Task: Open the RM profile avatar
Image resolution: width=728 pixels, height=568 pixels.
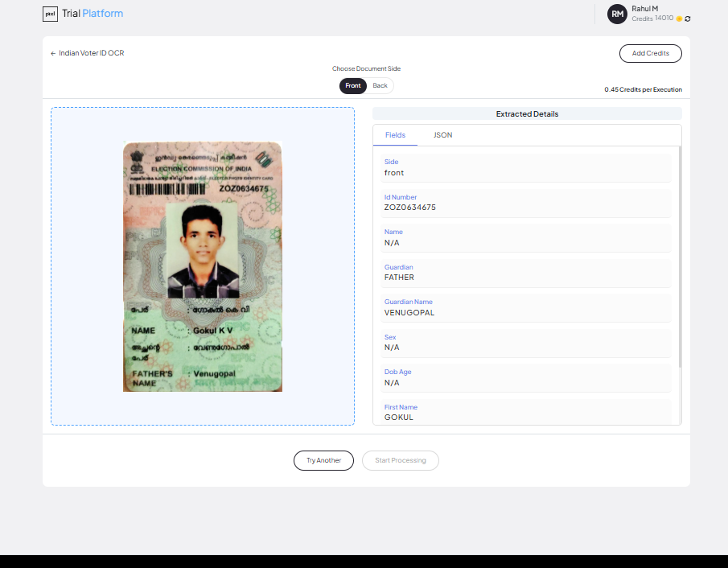Action: point(617,14)
